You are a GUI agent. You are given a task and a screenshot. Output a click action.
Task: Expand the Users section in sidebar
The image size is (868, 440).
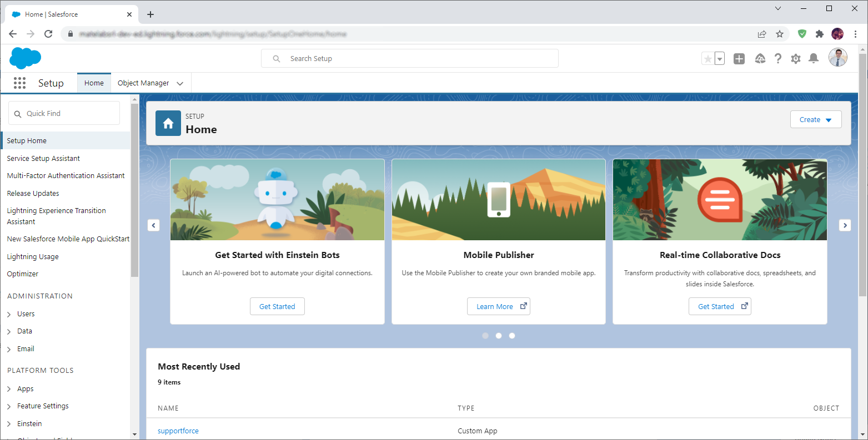[x=26, y=314]
